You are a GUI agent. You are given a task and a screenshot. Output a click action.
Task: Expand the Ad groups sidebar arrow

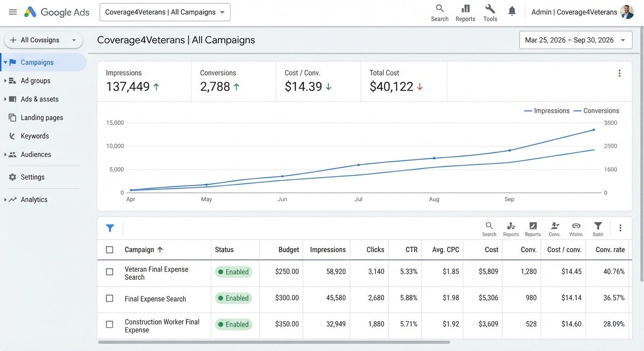tap(5, 81)
